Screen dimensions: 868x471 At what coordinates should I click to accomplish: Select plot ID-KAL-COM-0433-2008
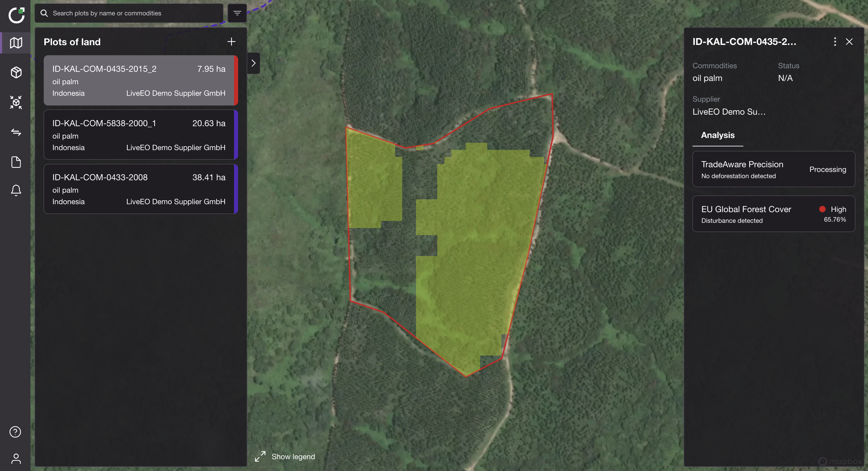coord(139,189)
